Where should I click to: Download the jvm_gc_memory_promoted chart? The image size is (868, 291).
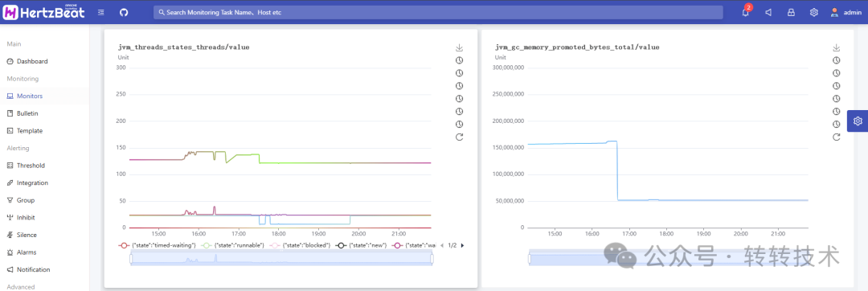point(837,47)
